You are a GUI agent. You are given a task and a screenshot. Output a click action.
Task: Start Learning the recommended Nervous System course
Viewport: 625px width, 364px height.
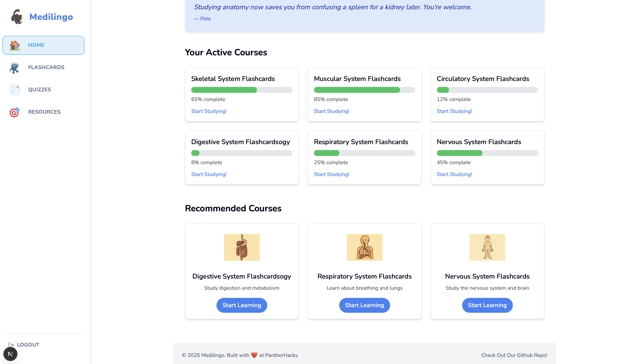tap(487, 305)
